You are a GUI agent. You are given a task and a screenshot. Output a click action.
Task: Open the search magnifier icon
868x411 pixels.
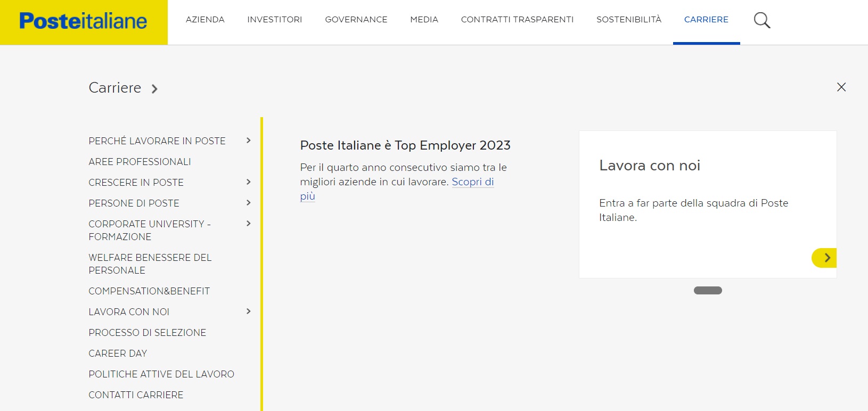tap(762, 20)
